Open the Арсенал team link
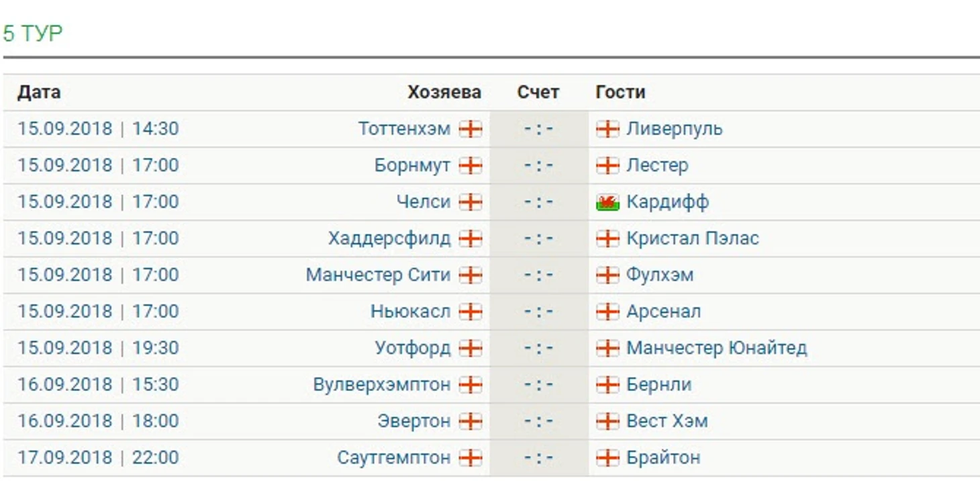Screen dimensions: 980x481 (x=664, y=312)
